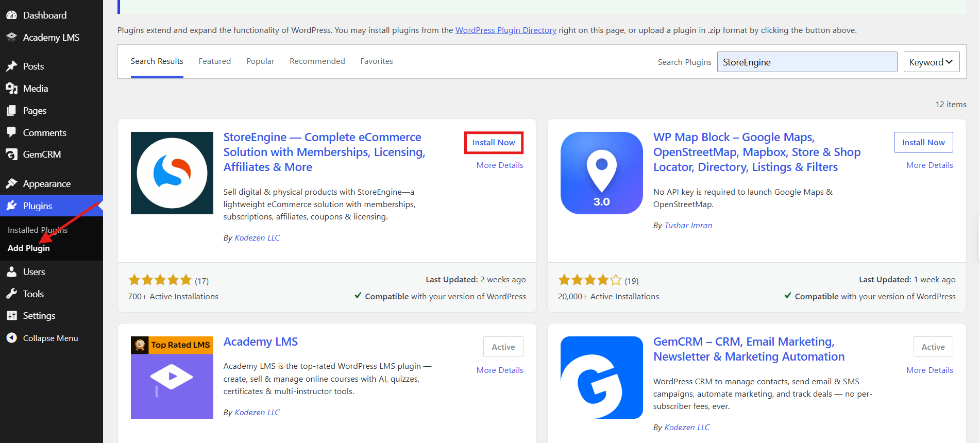980x443 pixels.
Task: Go to Academy LMS menu
Action: click(52, 37)
